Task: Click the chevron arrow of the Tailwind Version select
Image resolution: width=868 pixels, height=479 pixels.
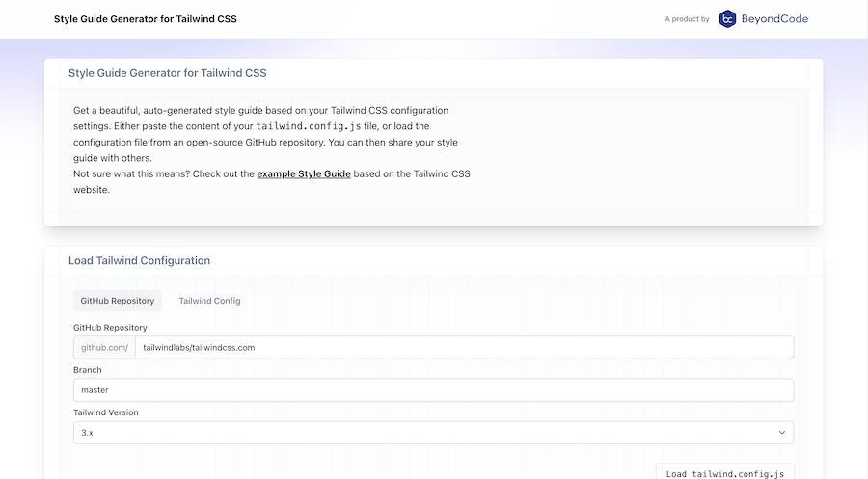Action: click(x=781, y=433)
